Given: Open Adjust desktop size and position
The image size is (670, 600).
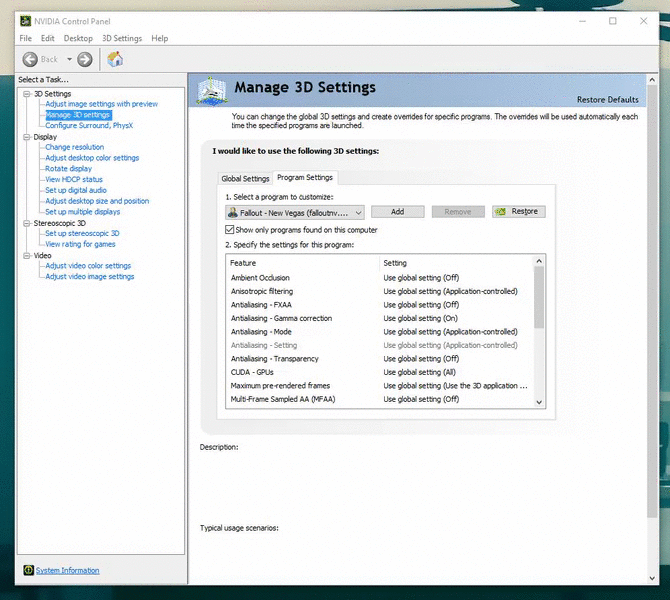Looking at the screenshot, I should tap(97, 201).
